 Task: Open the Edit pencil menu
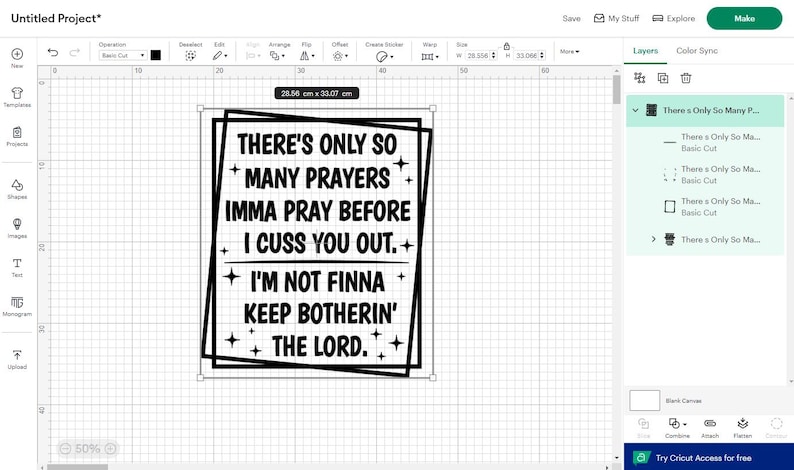click(x=220, y=56)
